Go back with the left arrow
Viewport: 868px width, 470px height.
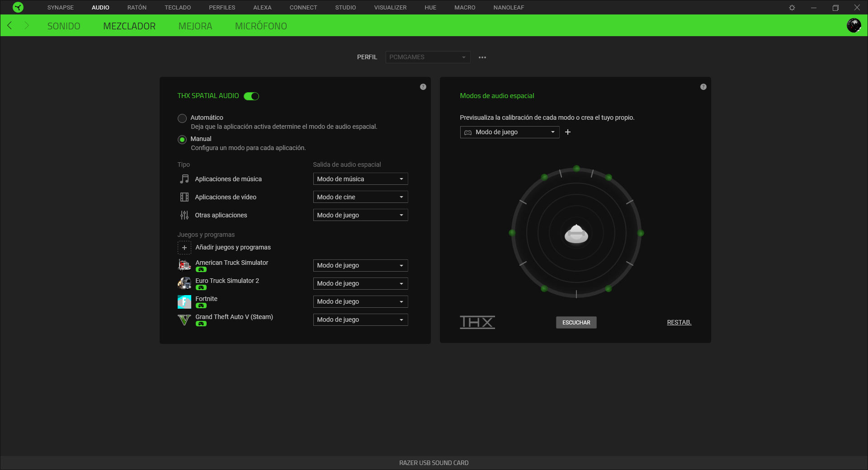pyautogui.click(x=9, y=25)
